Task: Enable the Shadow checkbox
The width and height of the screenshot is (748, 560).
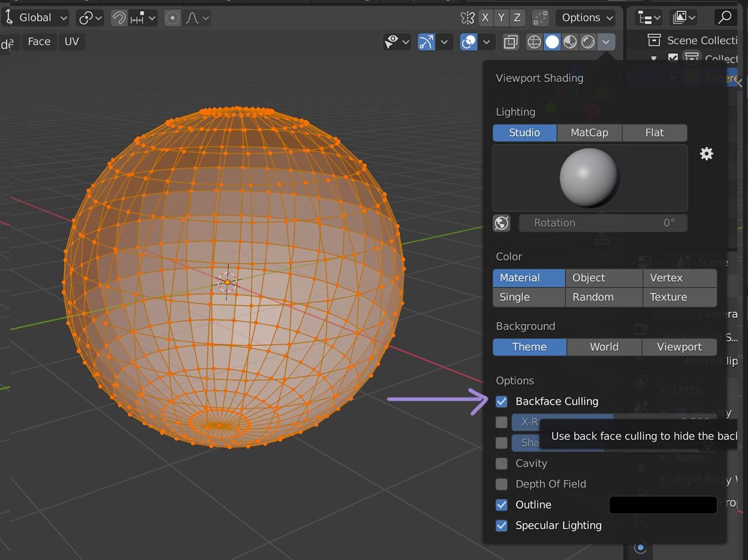Action: point(501,443)
